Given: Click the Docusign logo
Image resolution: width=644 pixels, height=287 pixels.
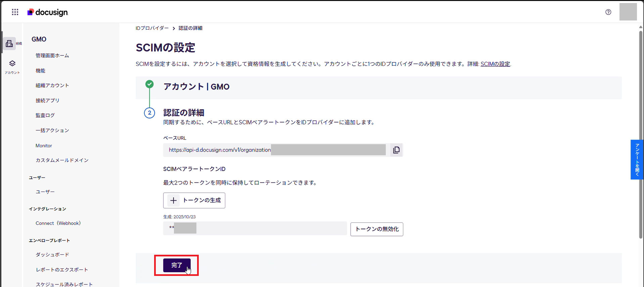Looking at the screenshot, I should pos(48,12).
